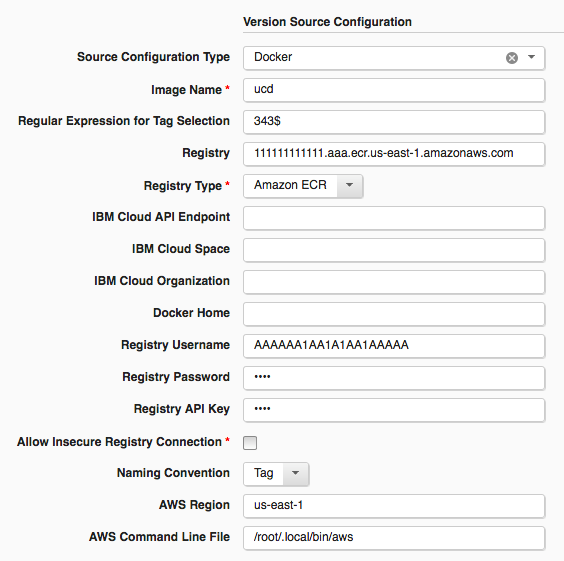Click the Source Configuration Type field showing Docker
The height and width of the screenshot is (561, 564).
click(394, 58)
